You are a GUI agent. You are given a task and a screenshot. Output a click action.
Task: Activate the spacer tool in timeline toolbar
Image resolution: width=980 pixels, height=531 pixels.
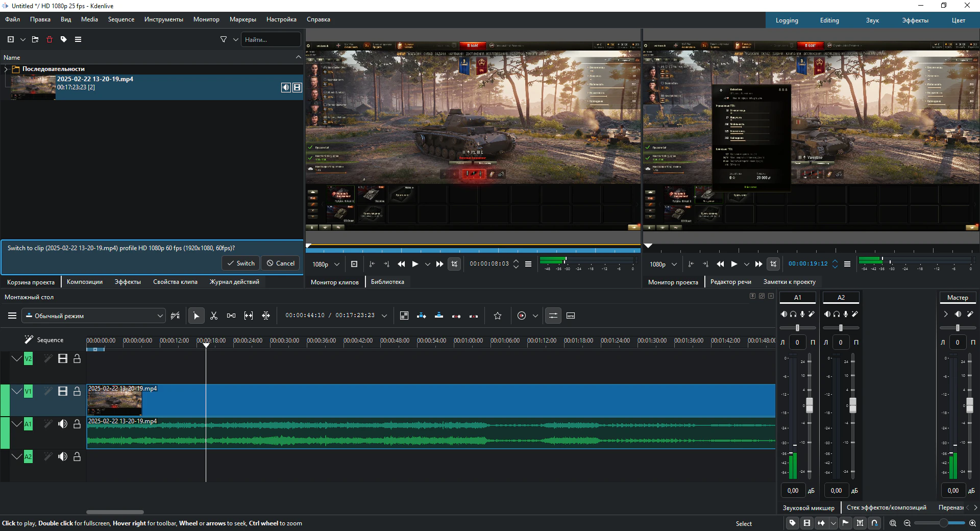(231, 316)
